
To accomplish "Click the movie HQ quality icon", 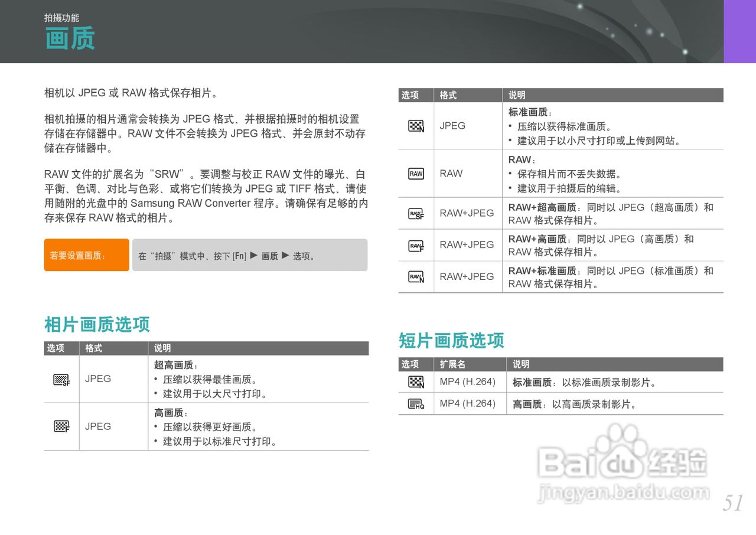I will pyautogui.click(x=416, y=404).
